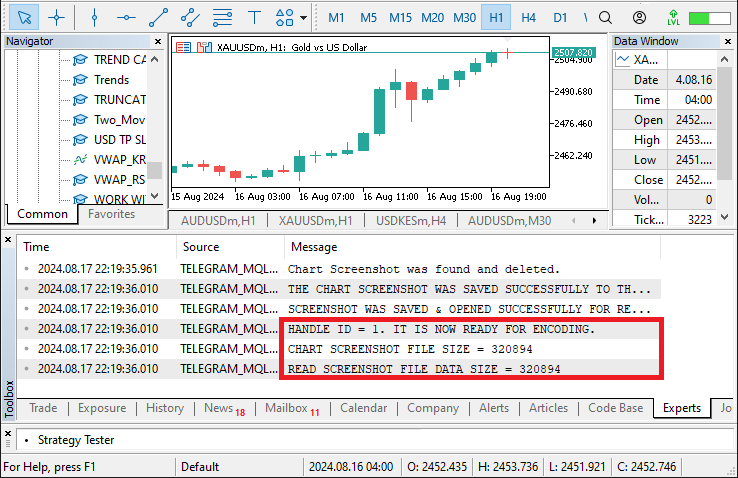Open the History tab in Toolbox
The image size is (738, 478).
tap(165, 408)
